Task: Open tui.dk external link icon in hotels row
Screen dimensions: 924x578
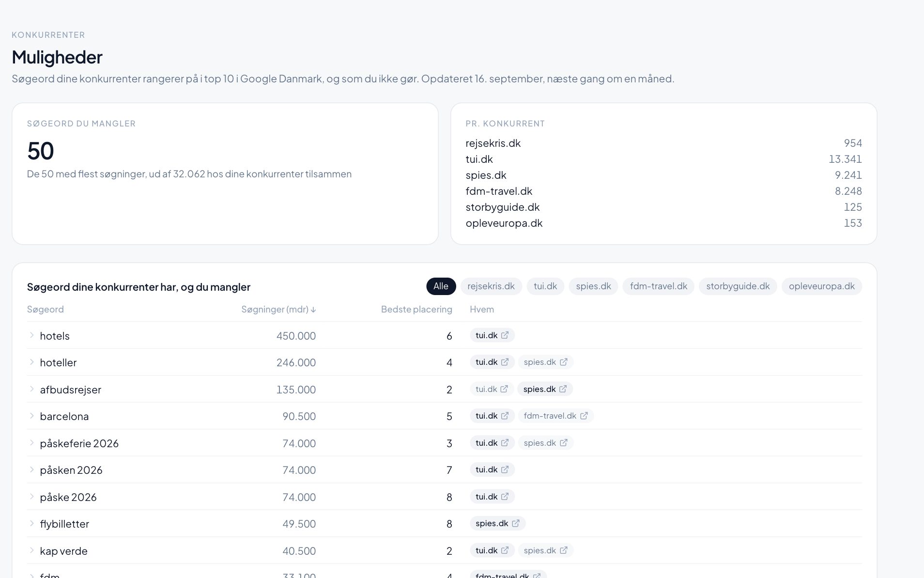Action: (x=505, y=335)
